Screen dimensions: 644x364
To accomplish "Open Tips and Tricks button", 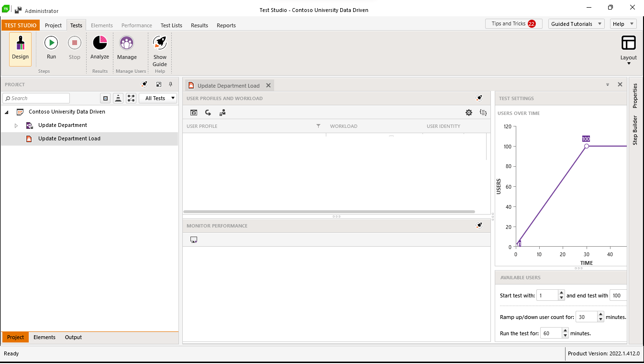I will (513, 23).
